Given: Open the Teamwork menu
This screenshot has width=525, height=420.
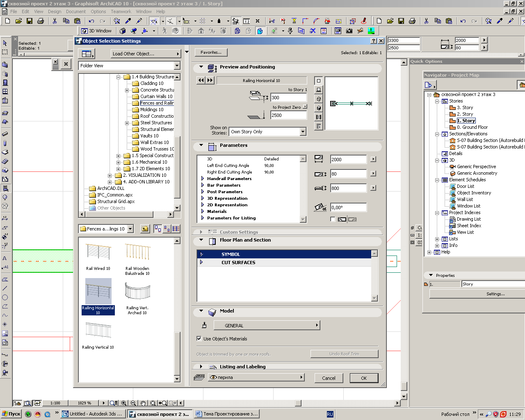Looking at the screenshot, I should click(121, 11).
